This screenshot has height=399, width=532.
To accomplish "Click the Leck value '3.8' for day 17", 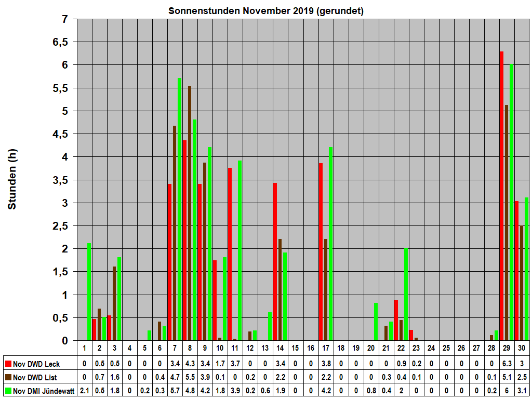I will tap(326, 364).
